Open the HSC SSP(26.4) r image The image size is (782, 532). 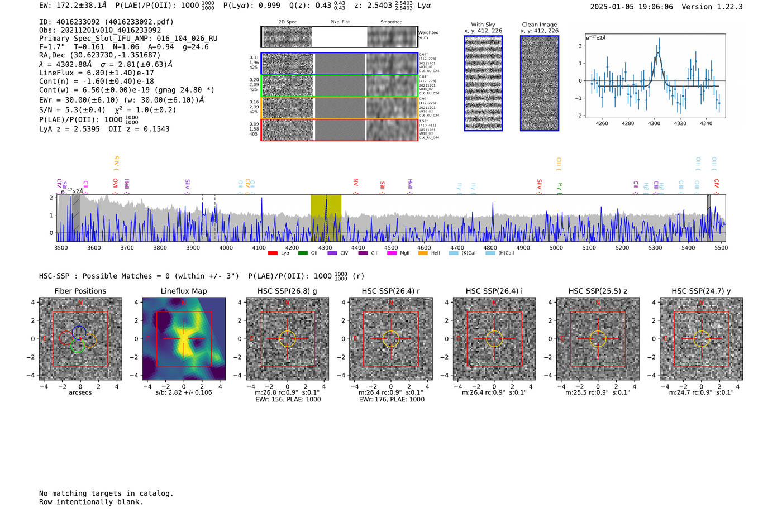point(391,339)
